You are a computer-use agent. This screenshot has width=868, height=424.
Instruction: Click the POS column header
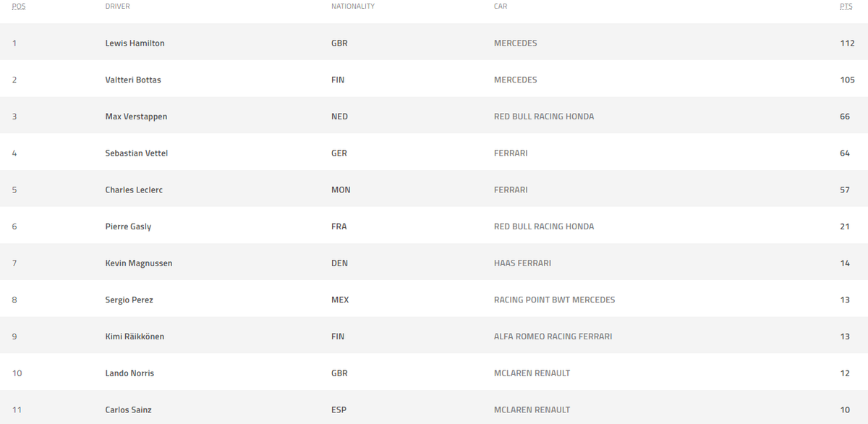(x=19, y=7)
